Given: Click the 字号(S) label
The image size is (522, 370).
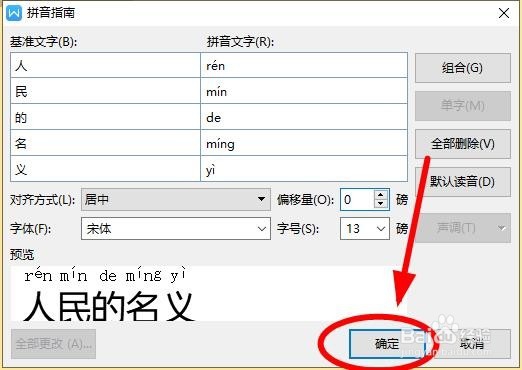Looking at the screenshot, I should click(298, 229).
